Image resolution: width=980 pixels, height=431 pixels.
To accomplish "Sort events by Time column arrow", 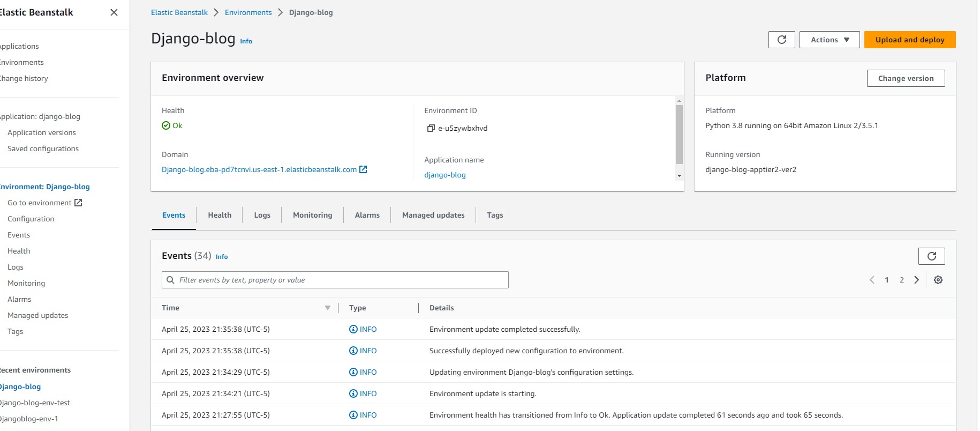I will click(327, 308).
